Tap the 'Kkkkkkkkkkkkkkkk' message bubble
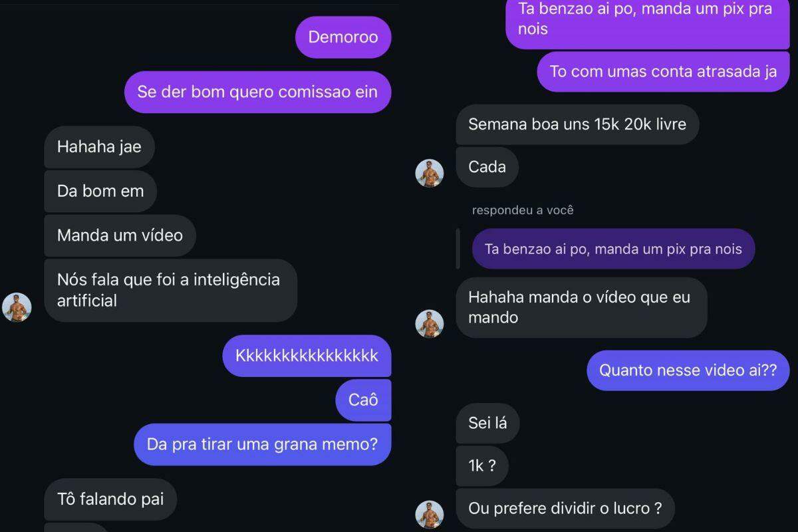The height and width of the screenshot is (532, 798). coord(307,356)
